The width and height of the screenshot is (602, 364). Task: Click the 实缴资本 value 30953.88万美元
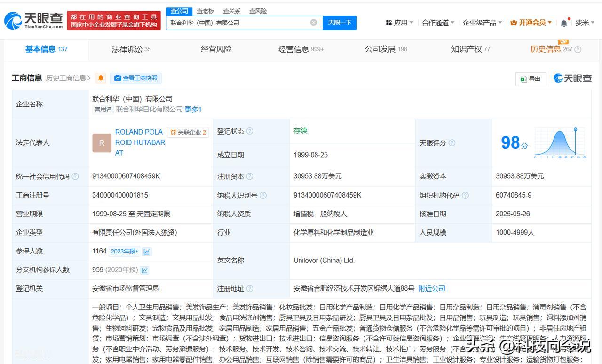coord(520,176)
